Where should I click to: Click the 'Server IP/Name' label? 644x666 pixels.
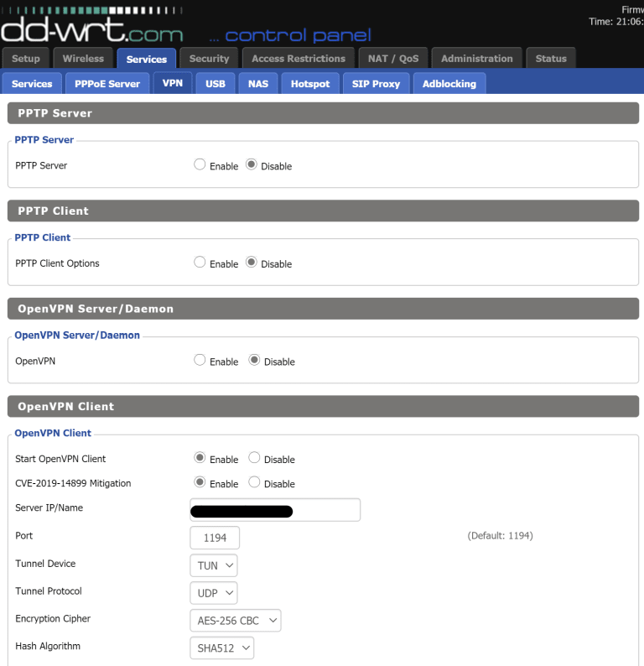click(49, 507)
